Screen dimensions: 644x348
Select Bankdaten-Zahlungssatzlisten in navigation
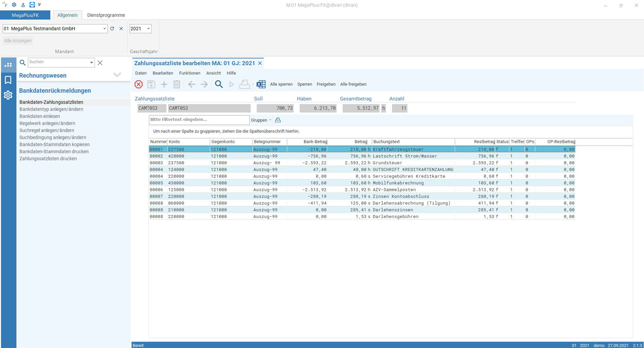(x=51, y=102)
